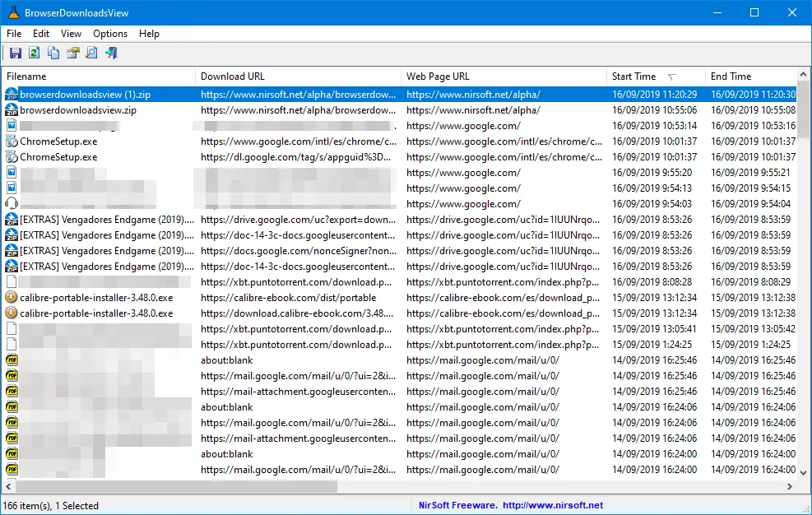Click Web Page URL https://www.nirsoft.net/alpha/ in selected row

coord(473,95)
